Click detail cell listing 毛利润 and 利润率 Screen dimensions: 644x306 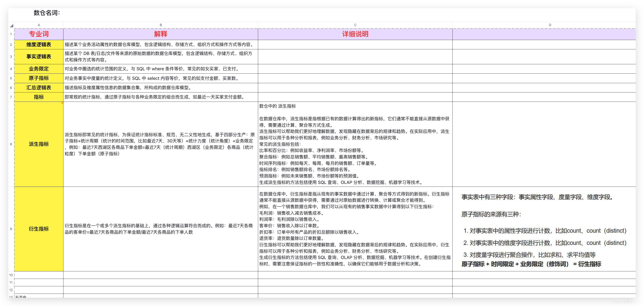pos(355,229)
